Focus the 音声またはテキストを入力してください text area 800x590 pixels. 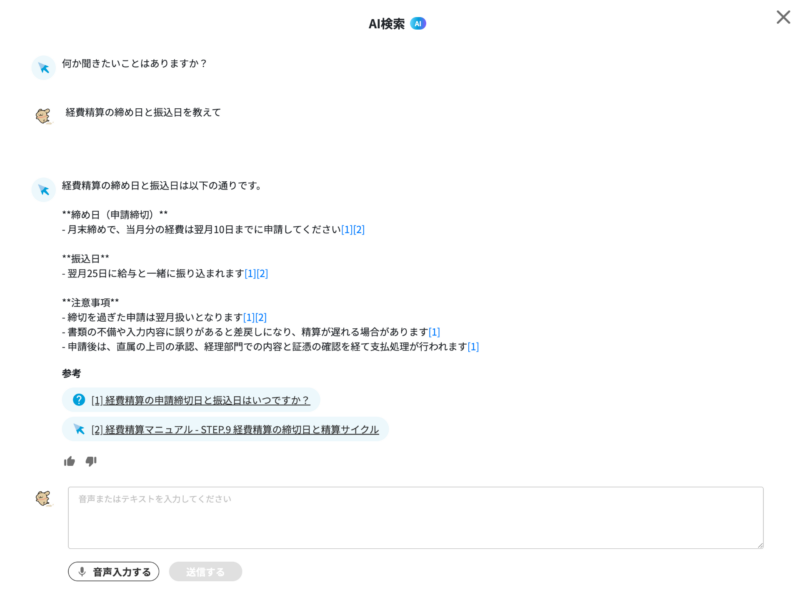click(x=416, y=518)
